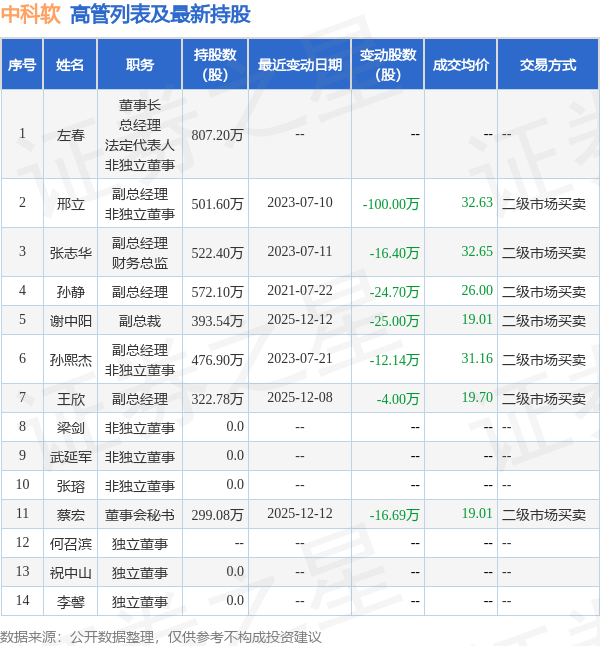Click holdings value 322.78万
This screenshot has height=646, width=600.
click(217, 399)
